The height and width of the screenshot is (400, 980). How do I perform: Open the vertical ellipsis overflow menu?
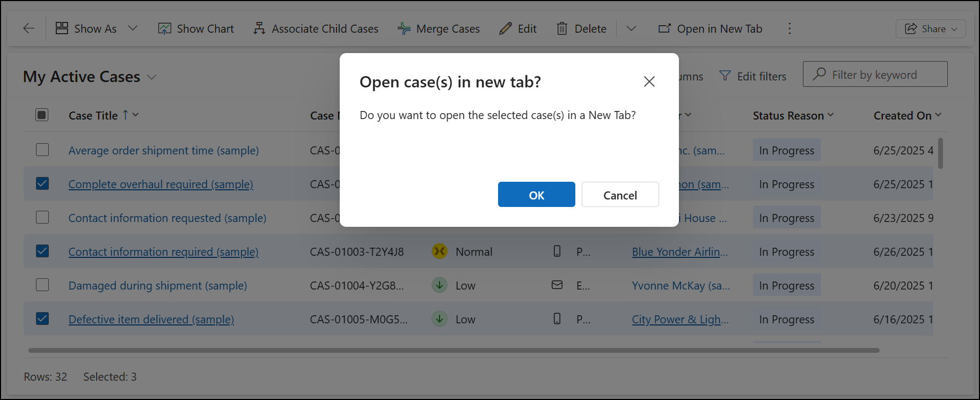pyautogui.click(x=789, y=28)
